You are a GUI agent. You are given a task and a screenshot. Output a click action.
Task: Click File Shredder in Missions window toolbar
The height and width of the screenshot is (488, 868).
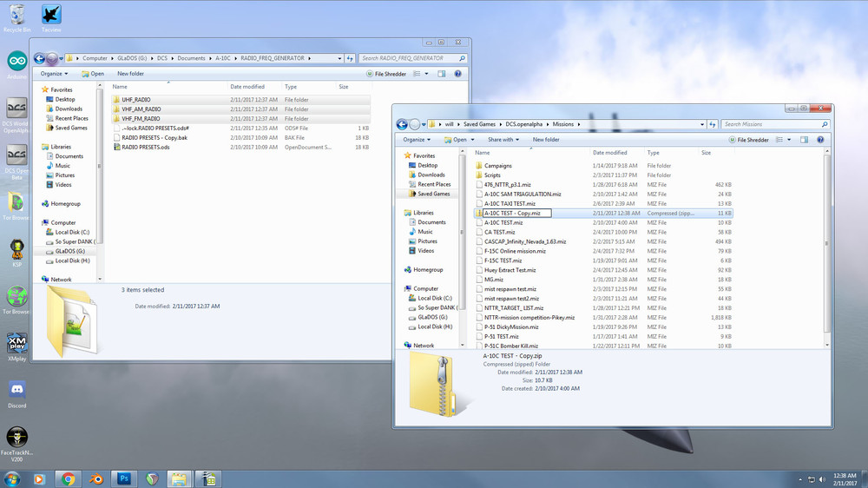(x=750, y=139)
